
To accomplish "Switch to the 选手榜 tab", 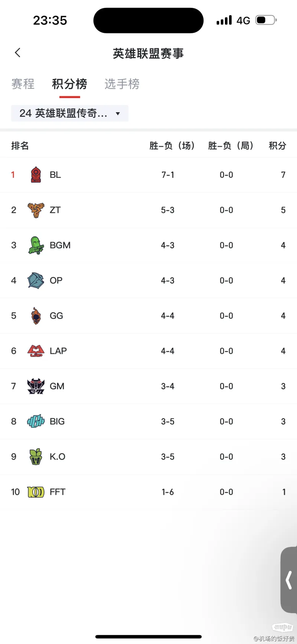I will (x=122, y=84).
